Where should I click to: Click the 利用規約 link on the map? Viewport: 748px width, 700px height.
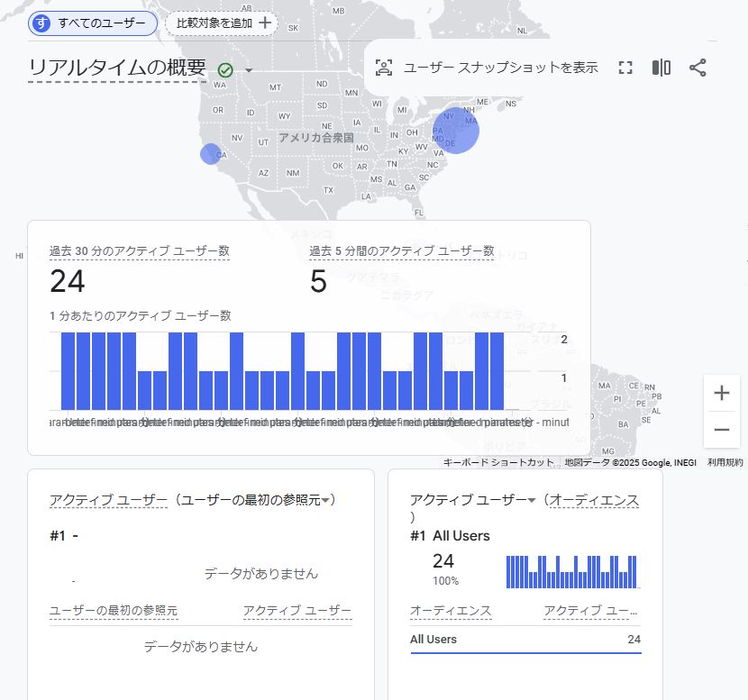pyautogui.click(x=725, y=462)
